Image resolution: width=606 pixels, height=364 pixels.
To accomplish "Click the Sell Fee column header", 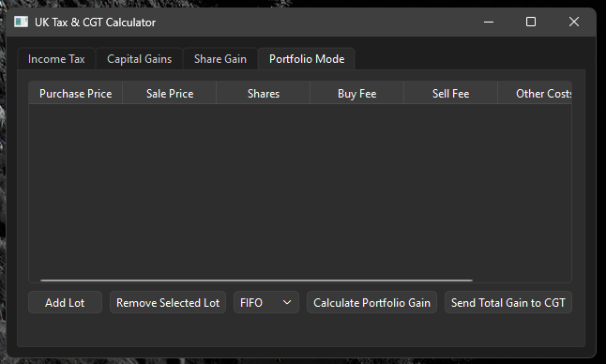I will click(450, 94).
